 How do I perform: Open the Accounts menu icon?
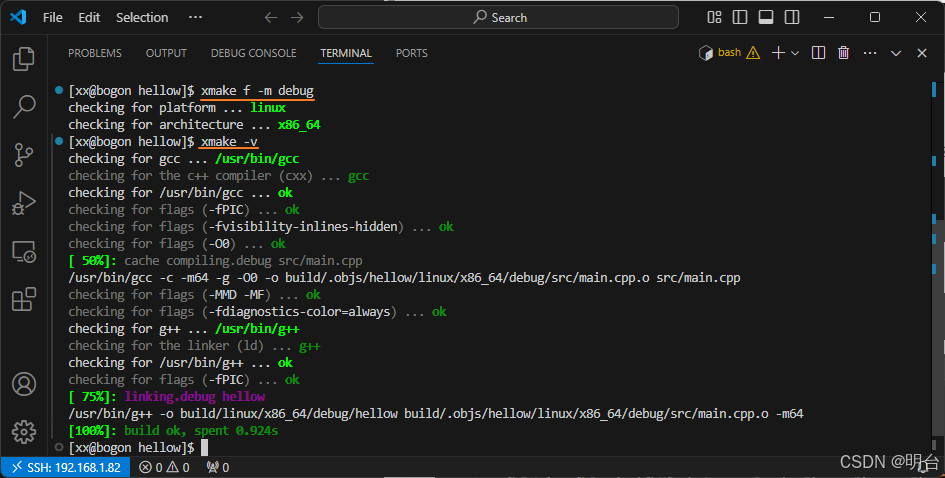click(24, 384)
